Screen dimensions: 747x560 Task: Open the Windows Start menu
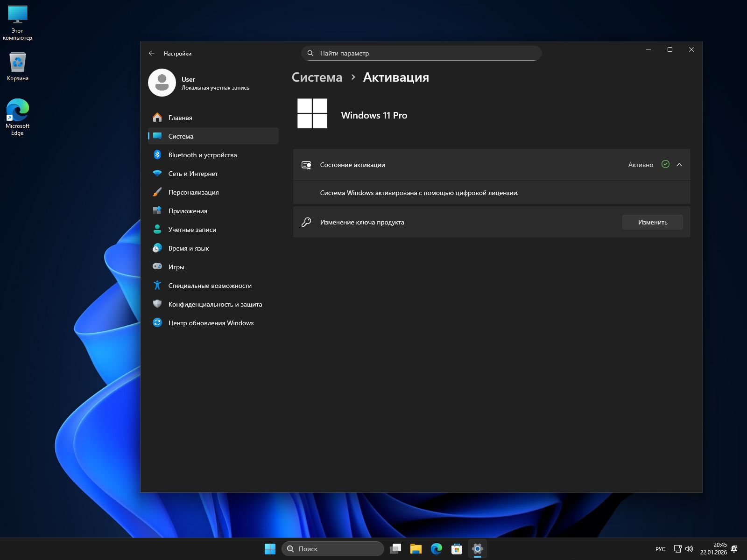270,549
